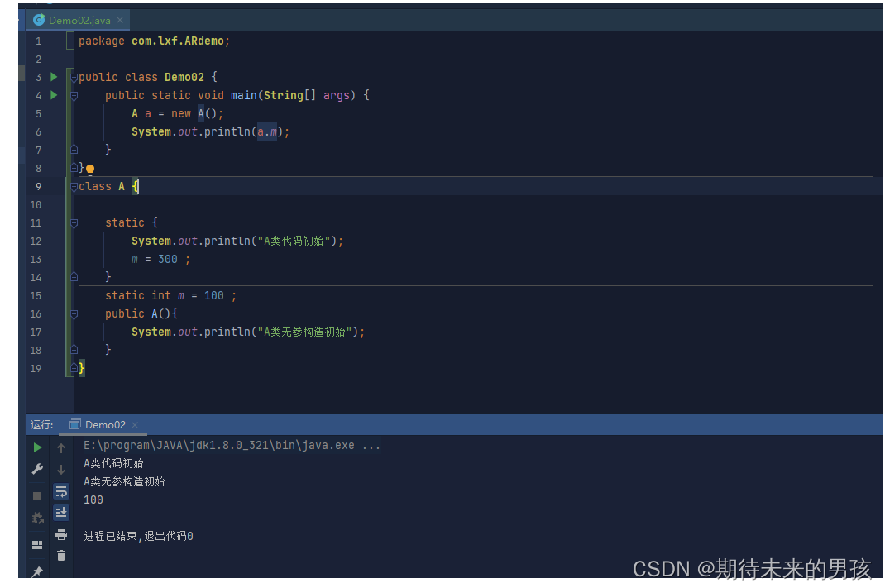Click line number 5 in the gutter
The width and height of the screenshot is (885, 588).
click(38, 113)
